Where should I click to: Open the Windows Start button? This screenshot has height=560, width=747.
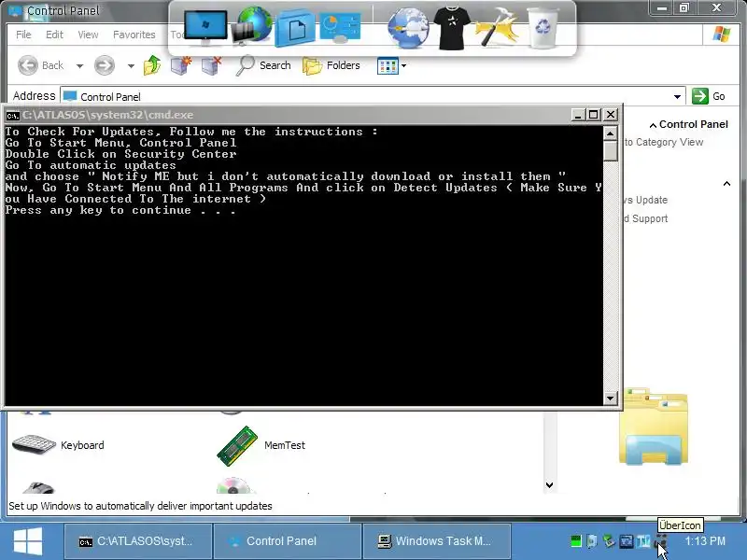coord(28,541)
